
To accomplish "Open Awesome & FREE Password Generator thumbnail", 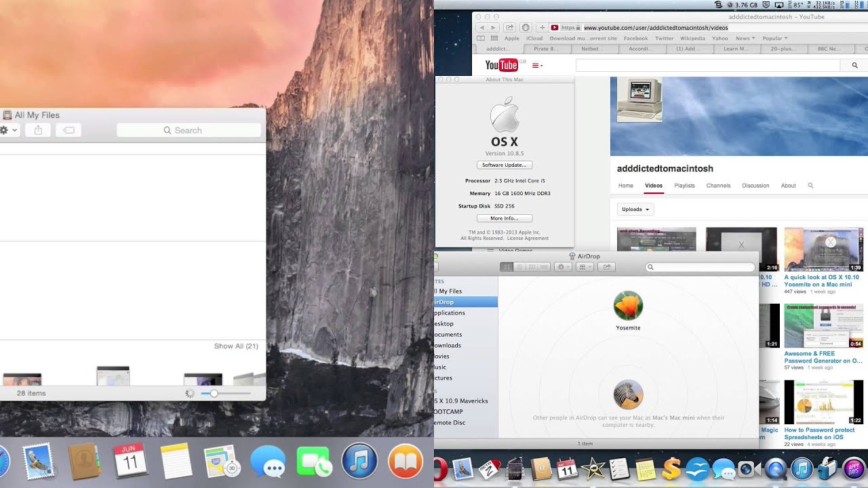I will (x=823, y=325).
